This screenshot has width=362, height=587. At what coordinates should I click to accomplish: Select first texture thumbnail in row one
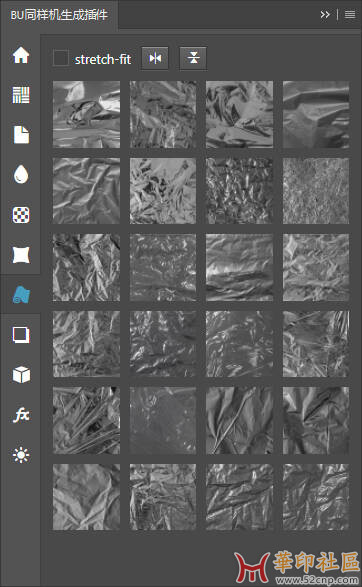[x=86, y=115]
